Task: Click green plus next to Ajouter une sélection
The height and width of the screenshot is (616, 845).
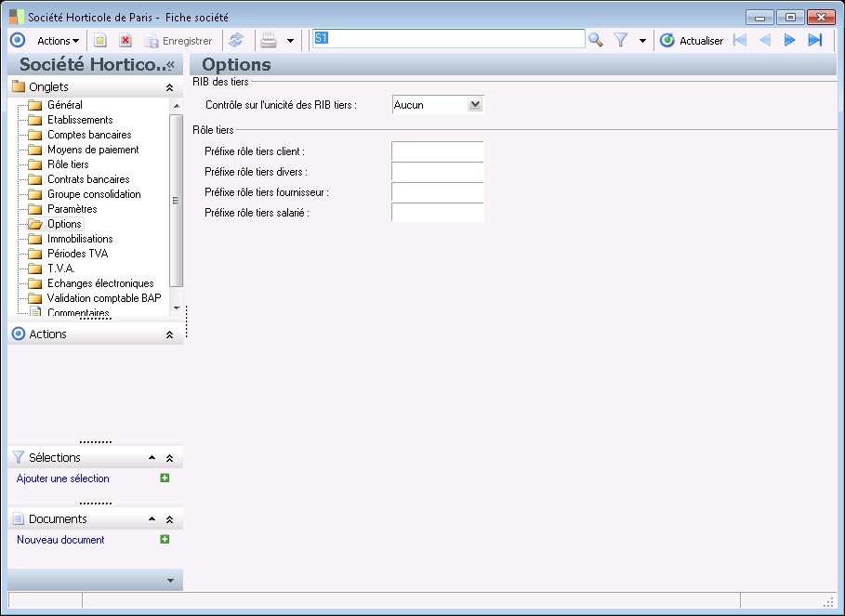Action: click(x=165, y=478)
